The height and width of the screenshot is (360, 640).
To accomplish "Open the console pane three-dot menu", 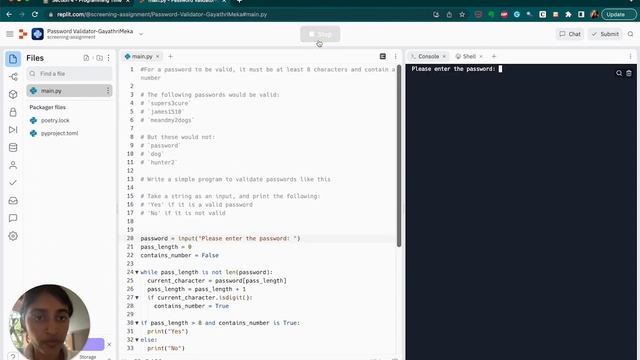I will point(630,56).
